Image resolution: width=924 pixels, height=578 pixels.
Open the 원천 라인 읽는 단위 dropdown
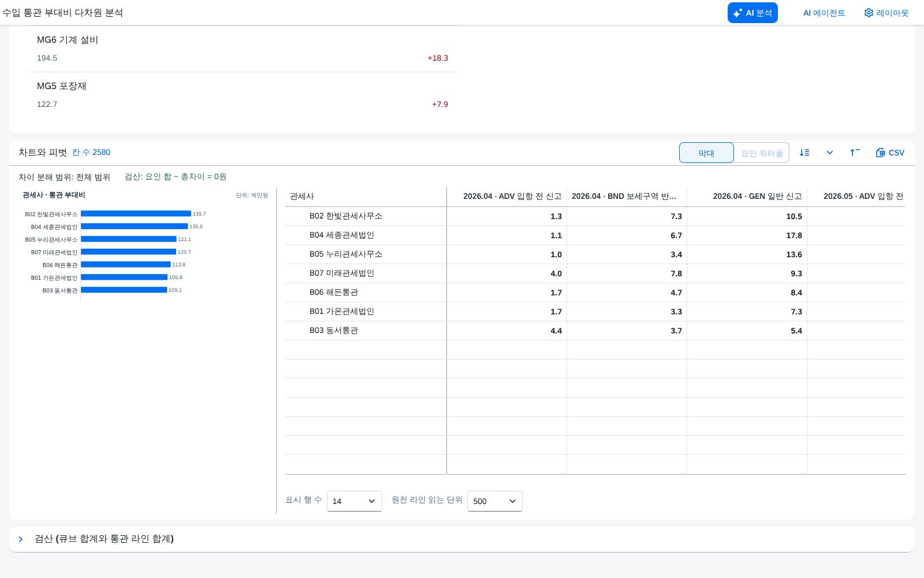click(495, 501)
